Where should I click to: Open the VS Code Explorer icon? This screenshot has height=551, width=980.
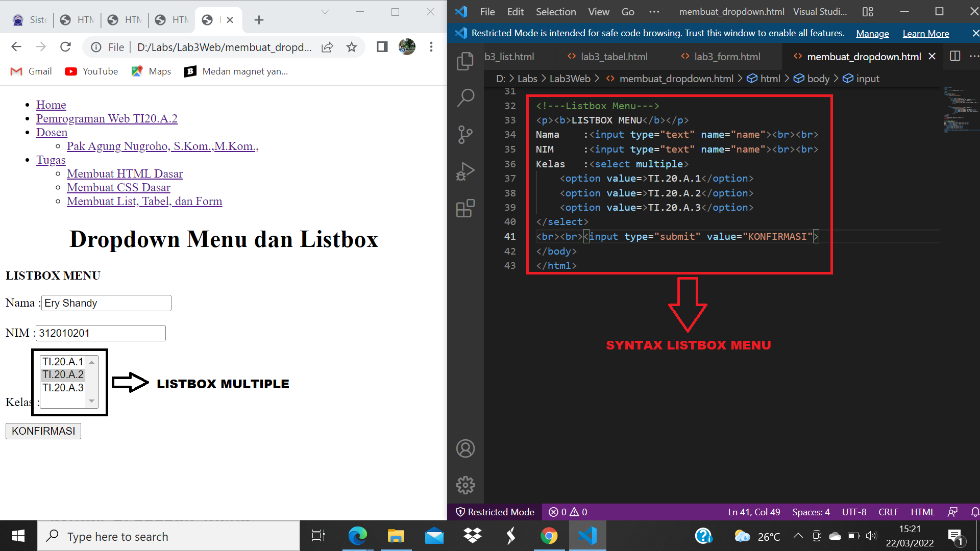pos(465,61)
